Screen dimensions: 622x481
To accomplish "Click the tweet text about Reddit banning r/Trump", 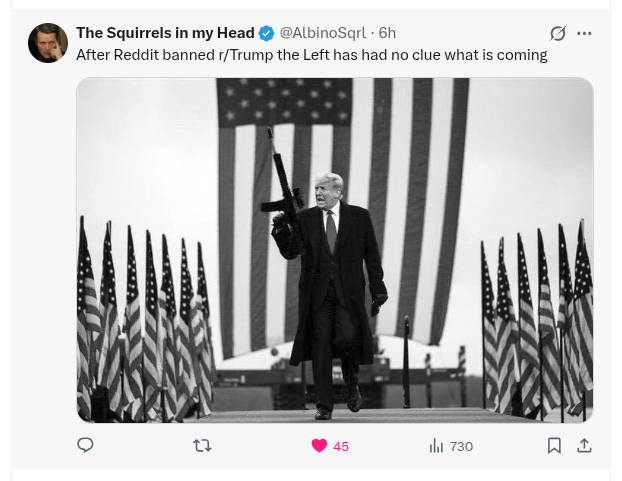I will pyautogui.click(x=312, y=55).
